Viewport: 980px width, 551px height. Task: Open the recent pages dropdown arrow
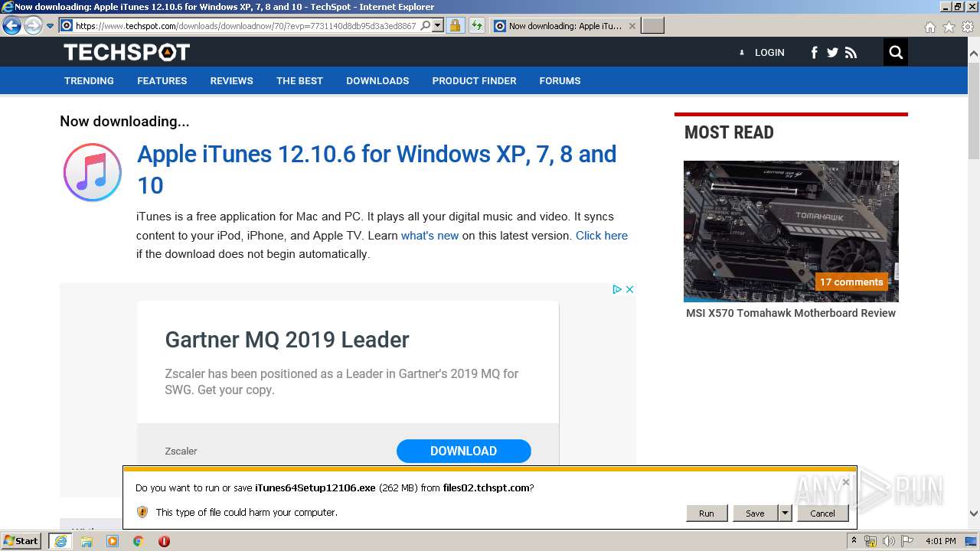[50, 26]
